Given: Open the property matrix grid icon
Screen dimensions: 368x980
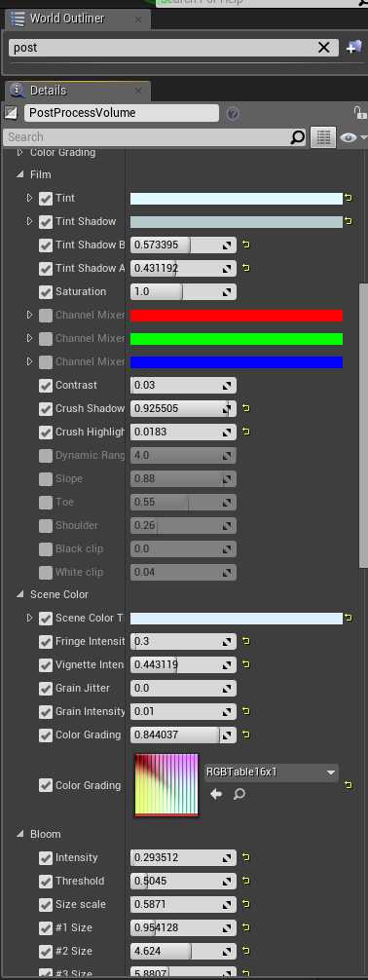Looking at the screenshot, I should 323,137.
